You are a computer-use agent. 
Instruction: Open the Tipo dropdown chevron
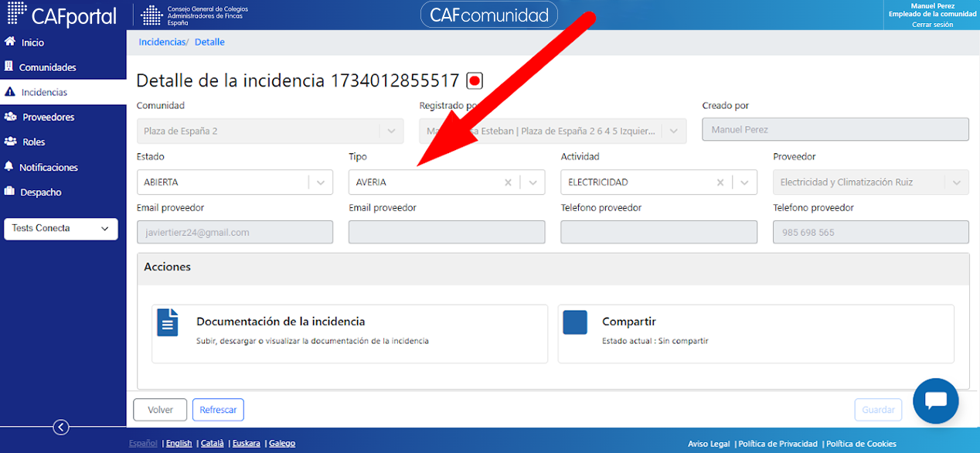[533, 182]
